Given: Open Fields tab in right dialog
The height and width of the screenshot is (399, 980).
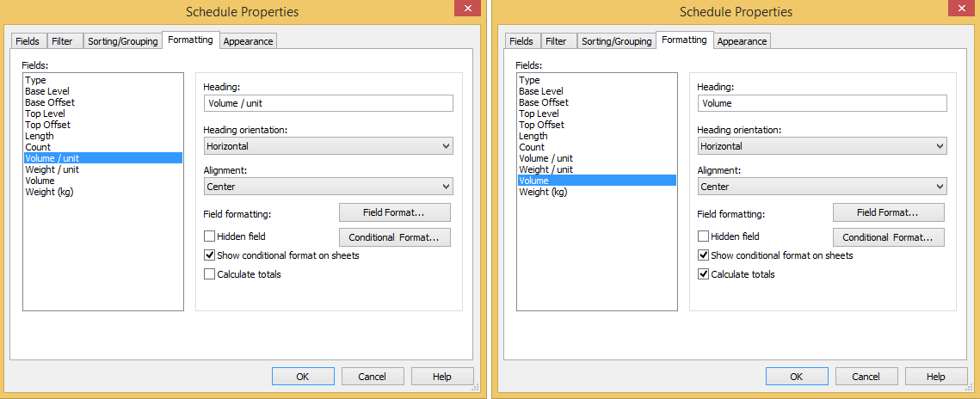Looking at the screenshot, I should (x=521, y=41).
